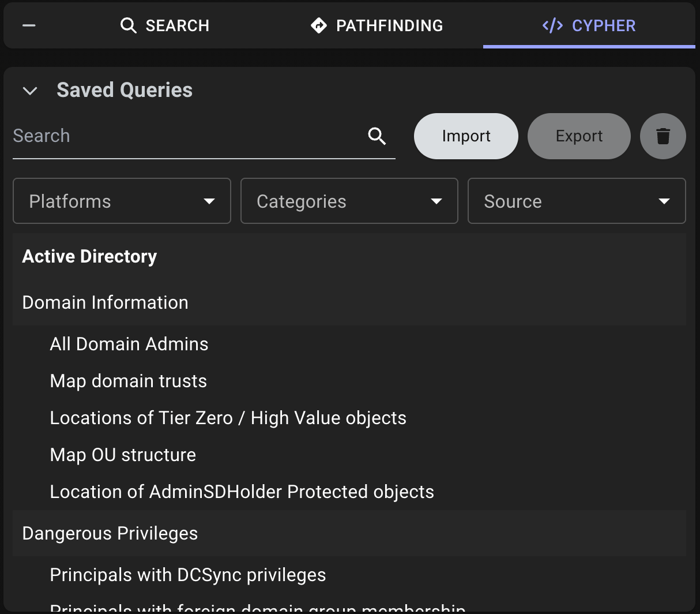Run the All Domain Admins query
700x614 pixels.
[129, 344]
